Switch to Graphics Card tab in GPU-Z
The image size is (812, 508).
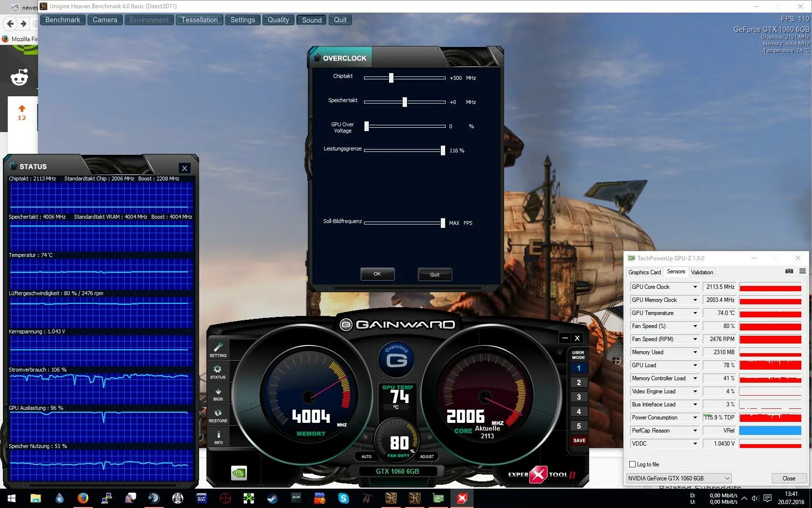[x=644, y=272]
